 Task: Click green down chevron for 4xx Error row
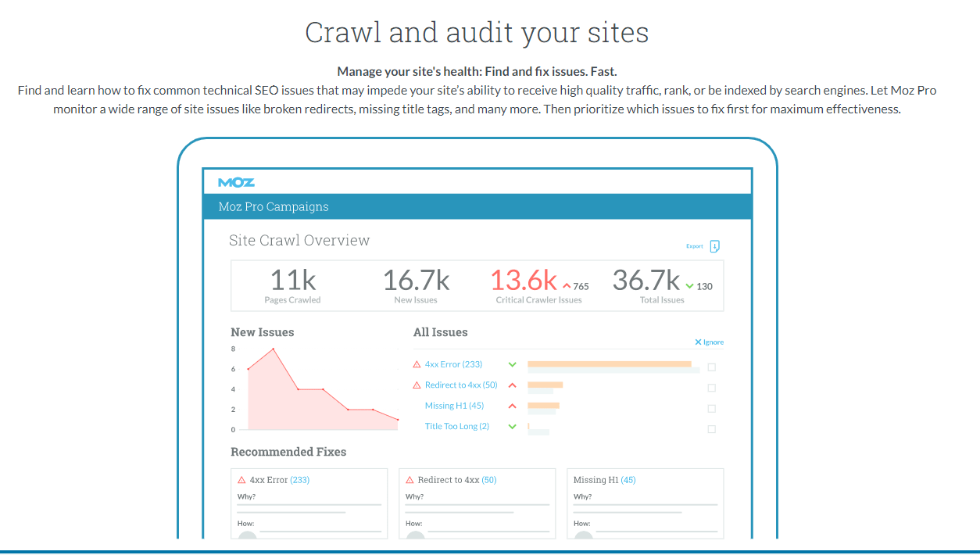point(513,364)
